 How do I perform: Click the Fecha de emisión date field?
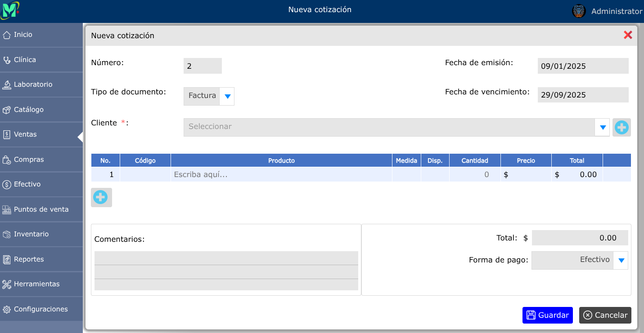pyautogui.click(x=583, y=66)
